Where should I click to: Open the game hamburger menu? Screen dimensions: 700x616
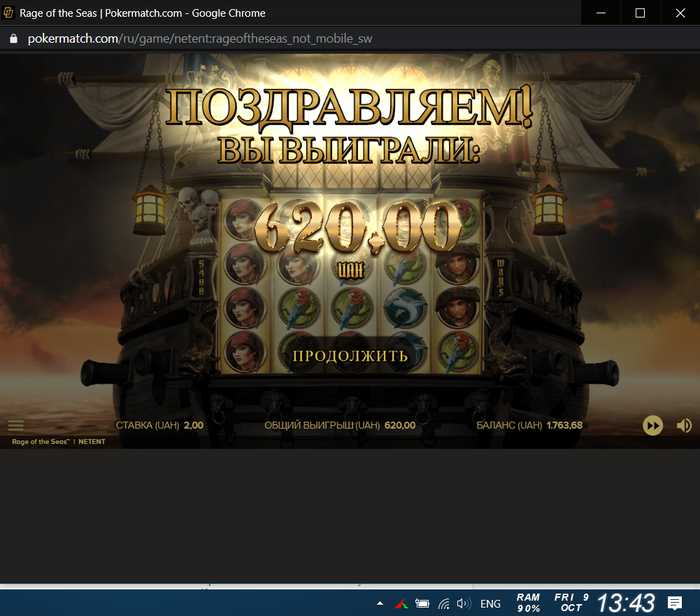pos(16,425)
